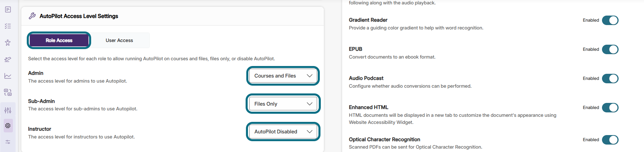Click 'Convert documents to an ebook format.' text
This screenshot has height=152, width=644.
tap(392, 57)
